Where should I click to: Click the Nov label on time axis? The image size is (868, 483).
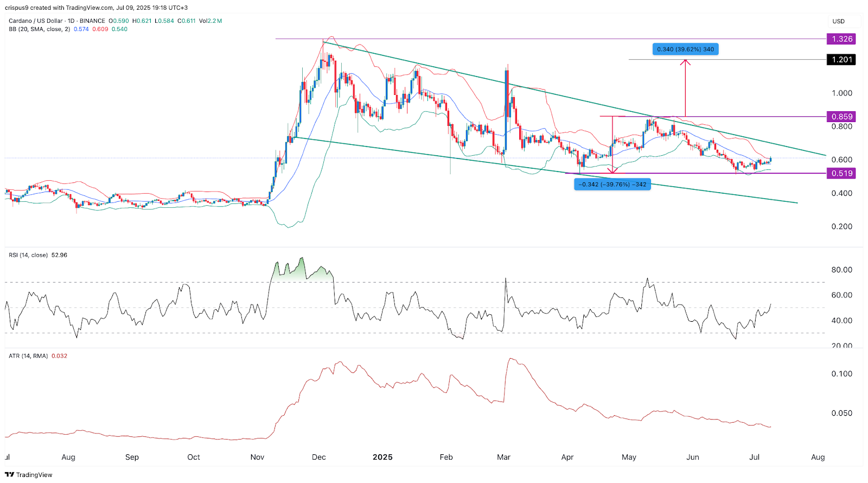click(257, 457)
